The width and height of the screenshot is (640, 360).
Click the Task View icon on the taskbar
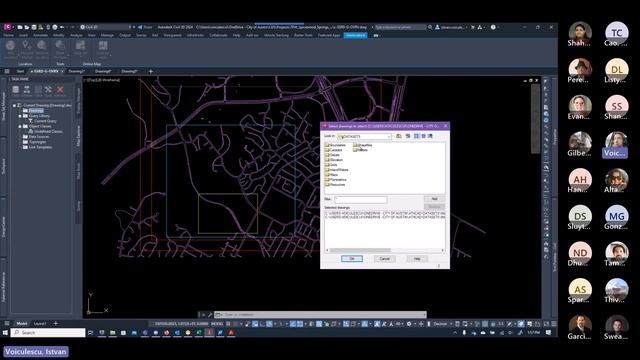click(x=91, y=333)
